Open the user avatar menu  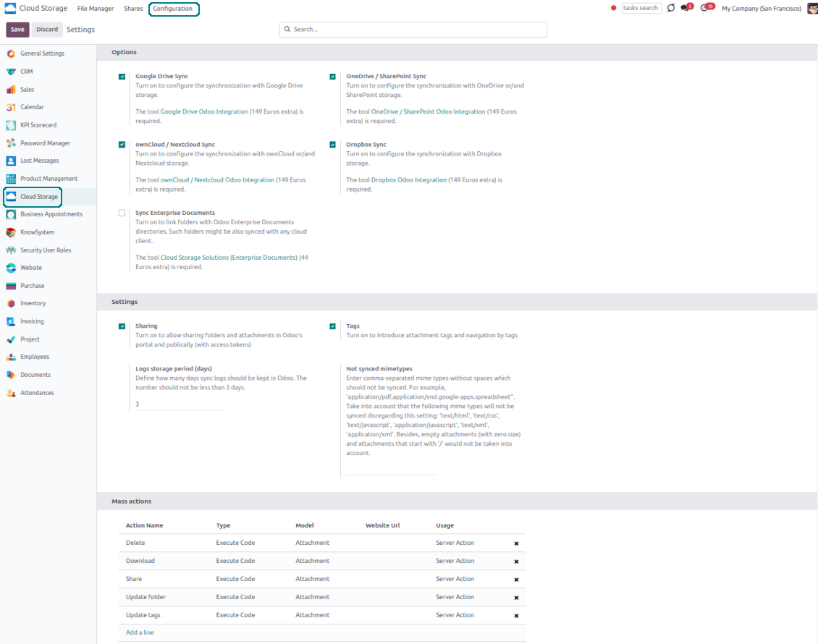812,9
